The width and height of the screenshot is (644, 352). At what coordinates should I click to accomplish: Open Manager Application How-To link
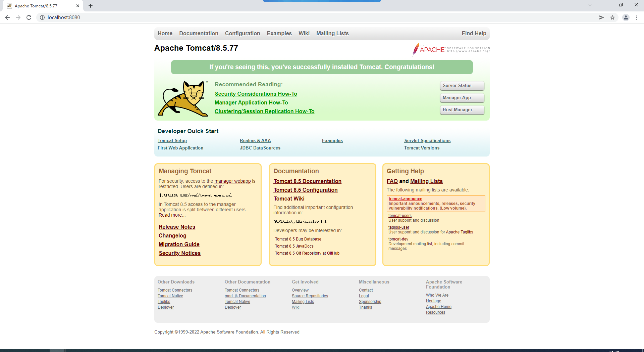pyautogui.click(x=251, y=103)
